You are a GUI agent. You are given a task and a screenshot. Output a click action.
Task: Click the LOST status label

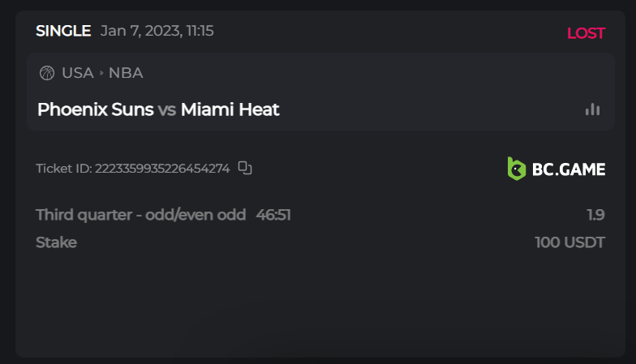tap(586, 33)
